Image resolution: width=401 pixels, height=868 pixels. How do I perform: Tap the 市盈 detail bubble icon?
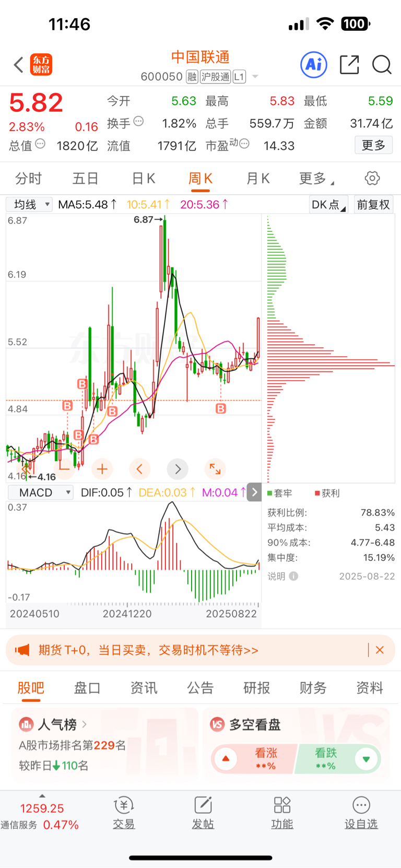(244, 144)
